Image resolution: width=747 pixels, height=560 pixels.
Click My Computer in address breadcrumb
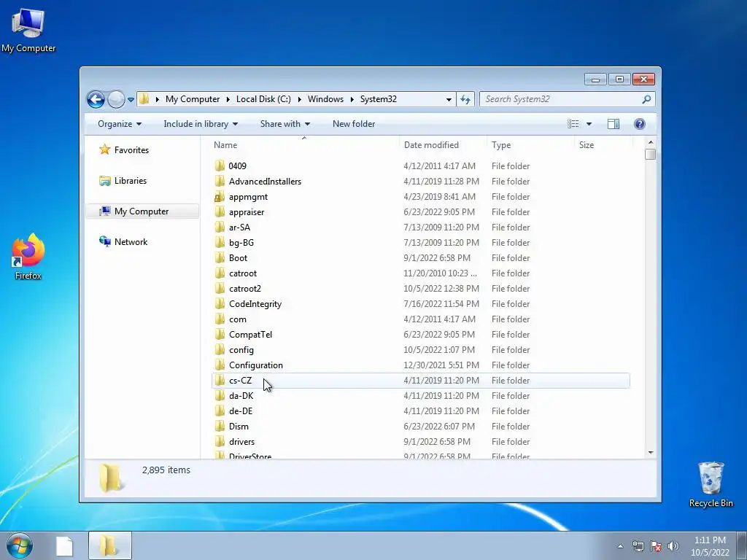pyautogui.click(x=193, y=99)
